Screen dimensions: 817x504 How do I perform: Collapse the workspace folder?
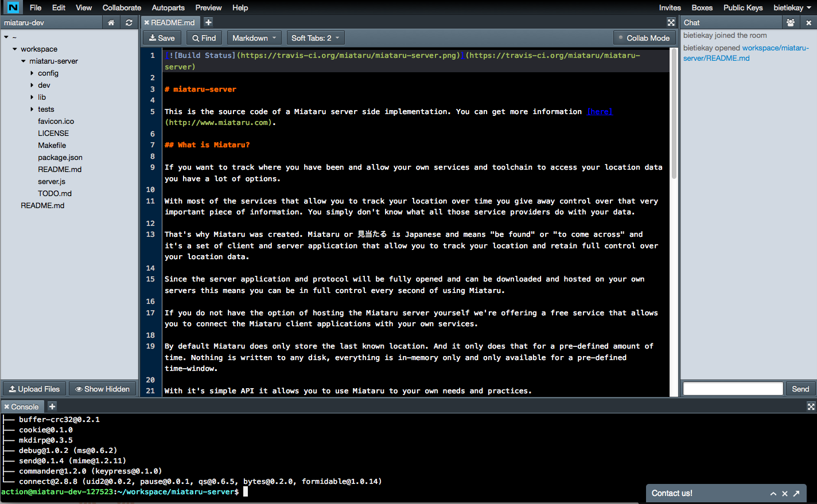[15, 49]
